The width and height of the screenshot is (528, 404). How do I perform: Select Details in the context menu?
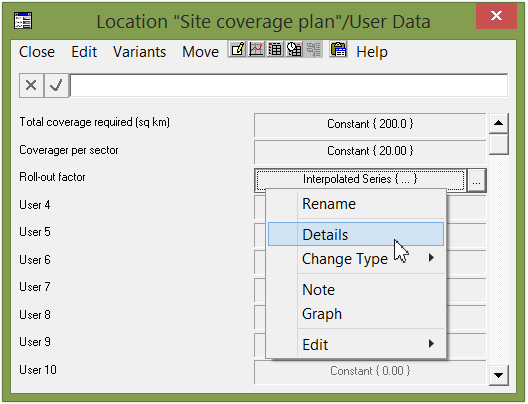pos(356,234)
